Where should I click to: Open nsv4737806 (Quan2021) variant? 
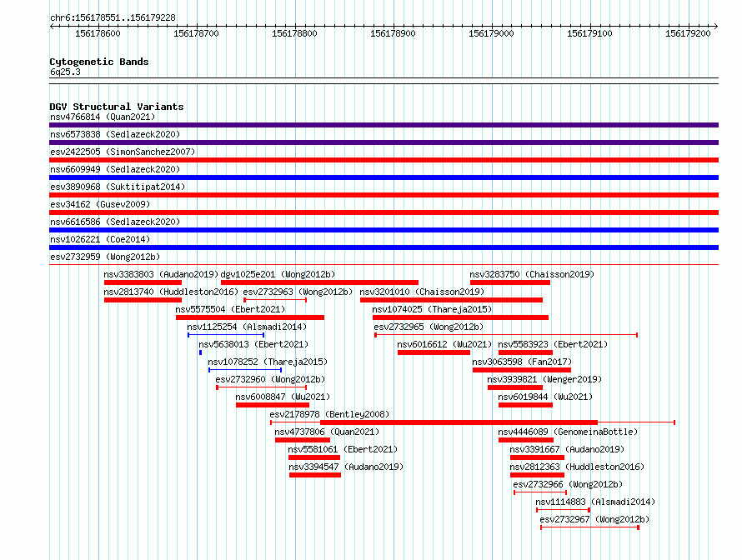coord(303,440)
